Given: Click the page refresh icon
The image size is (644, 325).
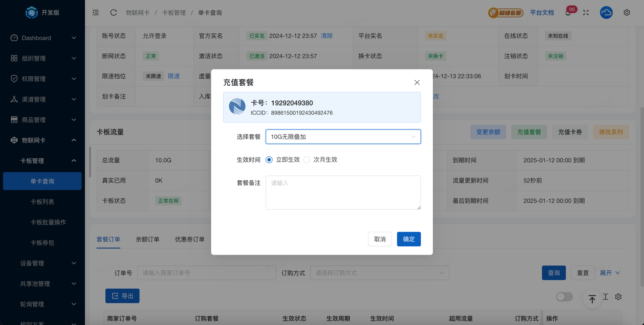Looking at the screenshot, I should pyautogui.click(x=113, y=13).
